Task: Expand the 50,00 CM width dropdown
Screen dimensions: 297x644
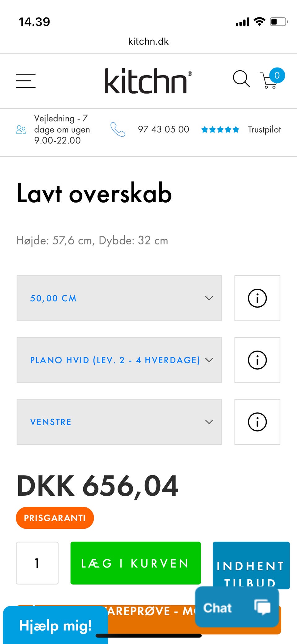Action: (x=119, y=298)
